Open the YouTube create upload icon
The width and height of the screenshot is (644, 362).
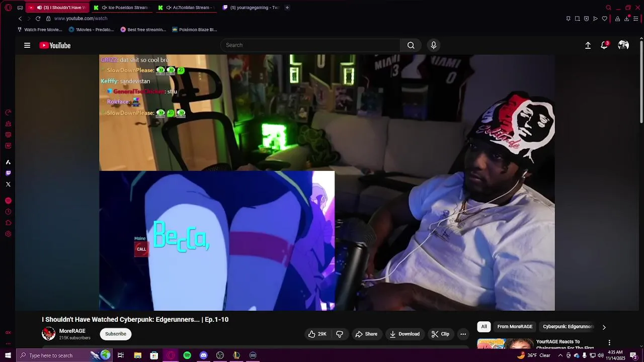pos(588,45)
